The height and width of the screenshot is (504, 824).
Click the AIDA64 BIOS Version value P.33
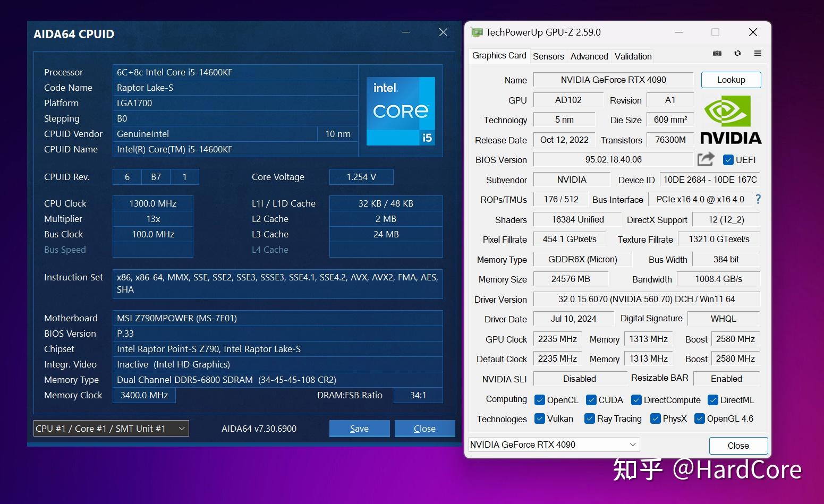coord(278,334)
